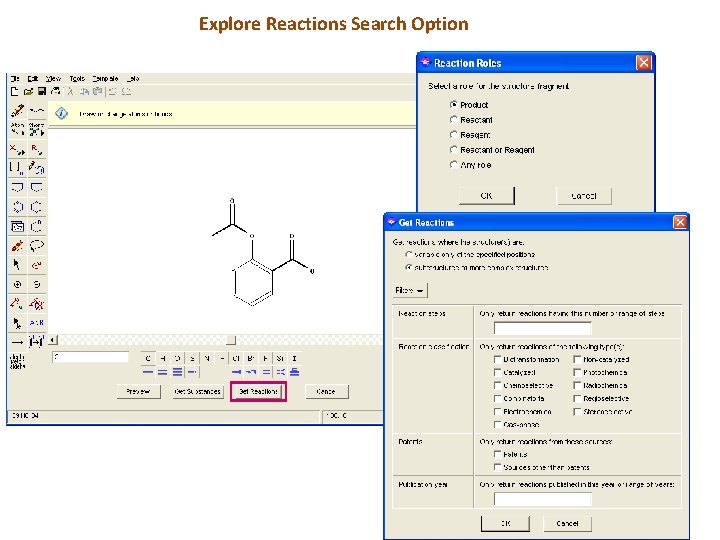Select the single bond button

coord(148,372)
